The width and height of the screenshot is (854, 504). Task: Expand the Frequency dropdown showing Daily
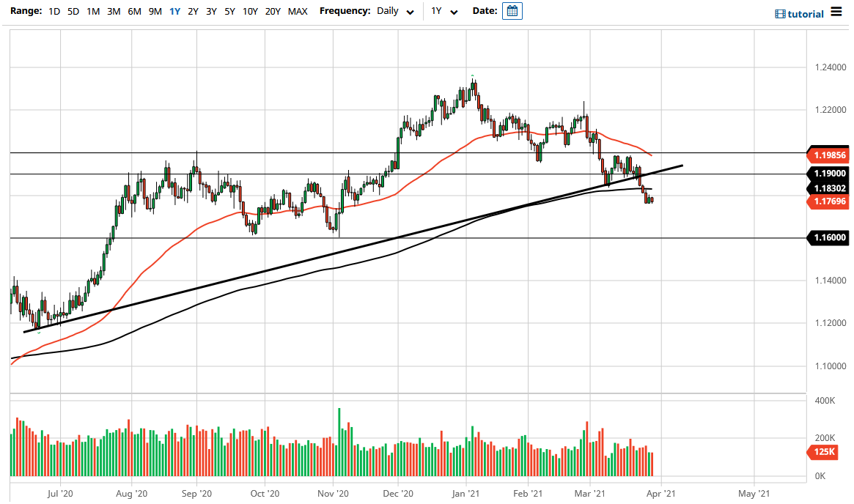point(389,11)
